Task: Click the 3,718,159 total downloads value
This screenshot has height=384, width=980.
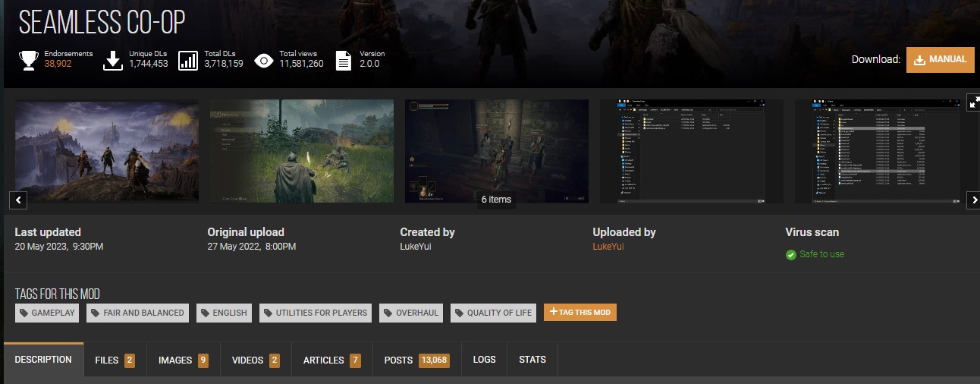Action: click(224, 64)
